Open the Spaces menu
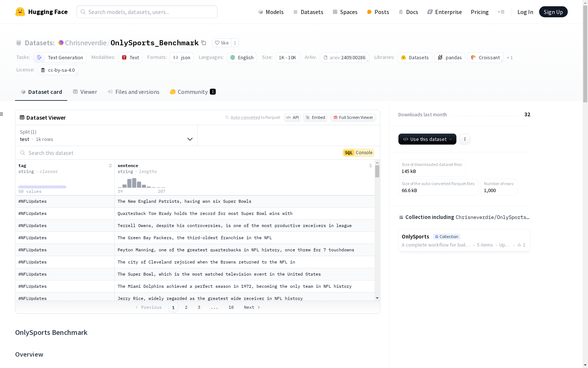This screenshot has height=368, width=588. click(x=345, y=12)
